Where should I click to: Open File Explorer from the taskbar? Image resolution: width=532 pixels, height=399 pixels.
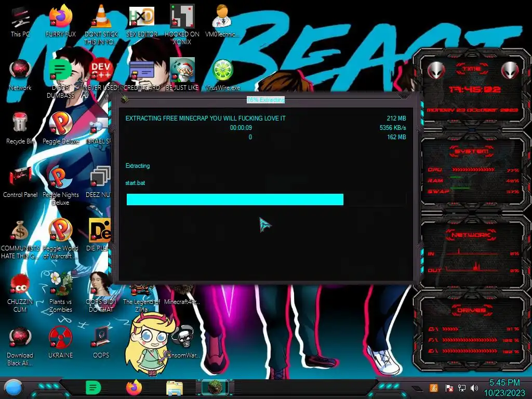175,388
